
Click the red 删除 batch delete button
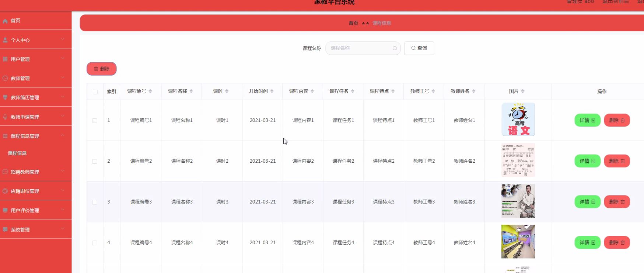[x=102, y=69]
